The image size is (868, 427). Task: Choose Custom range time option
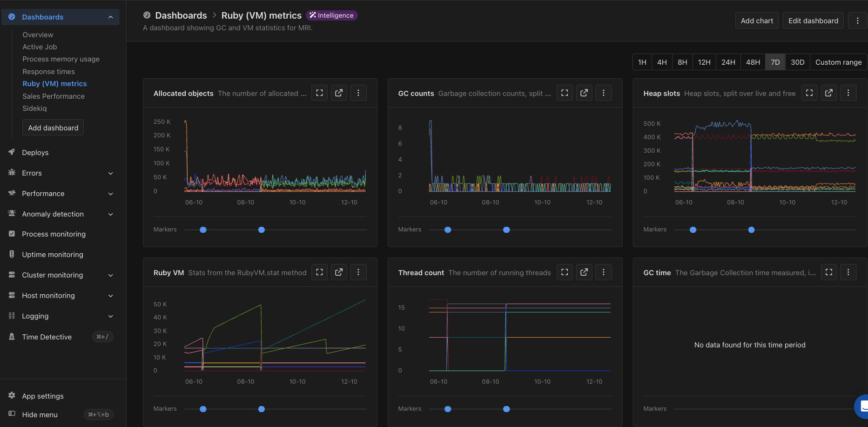coord(838,62)
